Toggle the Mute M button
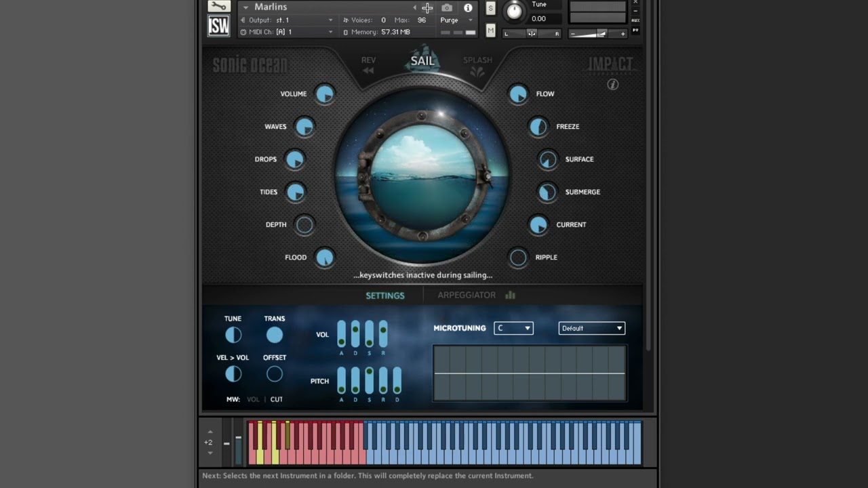 point(490,29)
